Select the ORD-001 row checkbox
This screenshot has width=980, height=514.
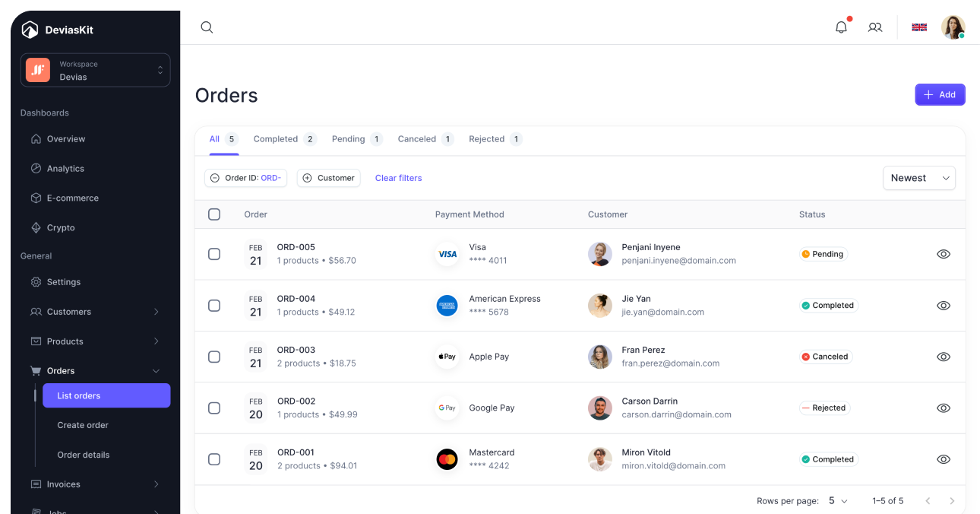click(214, 459)
